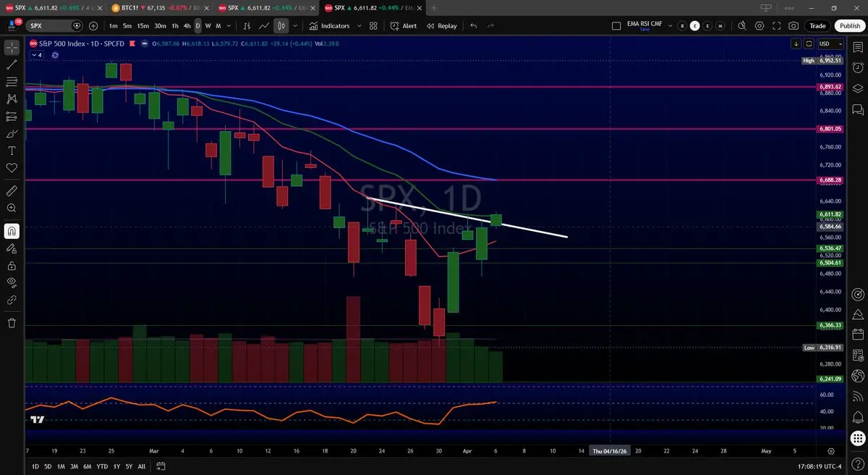Screen dimensions: 868x475
Task: Open indicator templates grid icon
Action: 373,26
